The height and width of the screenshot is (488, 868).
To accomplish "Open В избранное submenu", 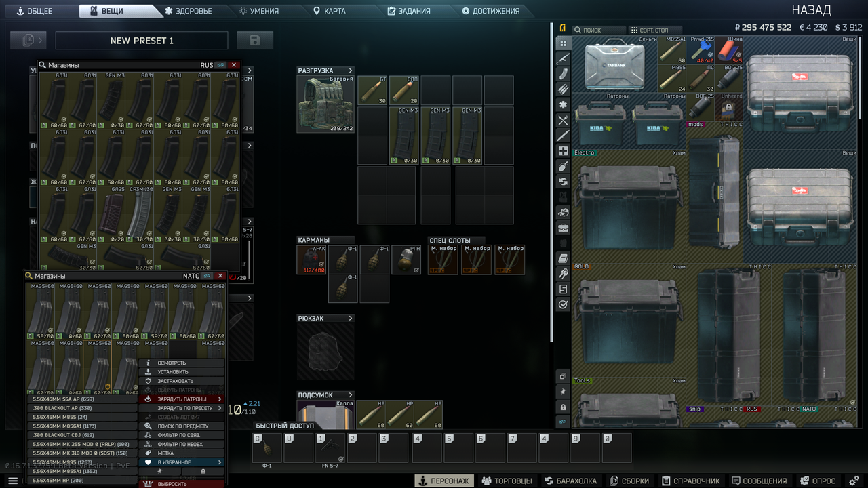I will (182, 462).
